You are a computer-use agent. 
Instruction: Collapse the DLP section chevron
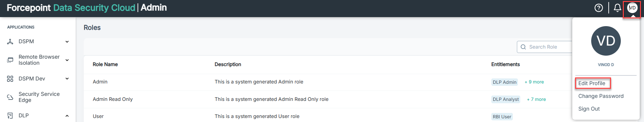(x=67, y=116)
